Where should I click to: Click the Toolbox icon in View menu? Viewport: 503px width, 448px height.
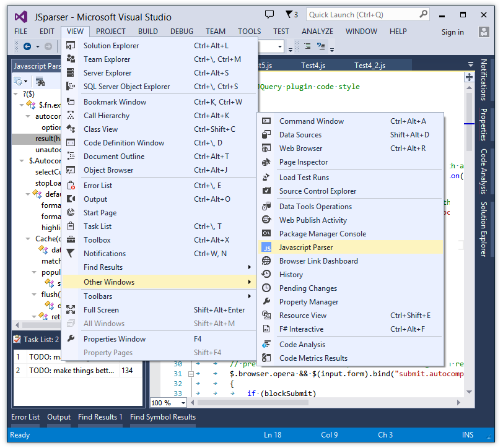tap(71, 239)
